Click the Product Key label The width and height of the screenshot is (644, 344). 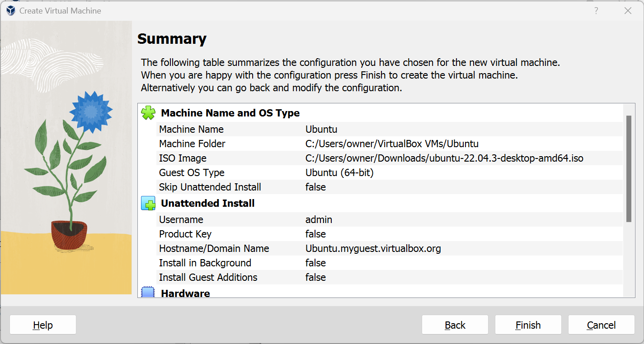(185, 234)
